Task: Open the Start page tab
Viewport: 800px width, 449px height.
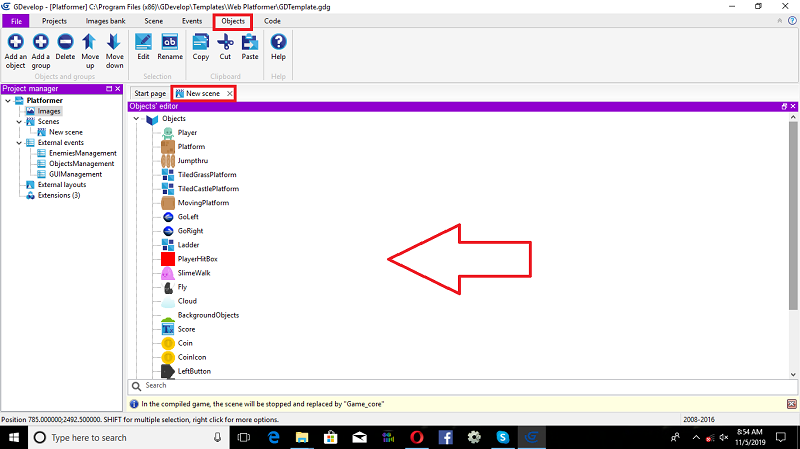Action: click(150, 93)
